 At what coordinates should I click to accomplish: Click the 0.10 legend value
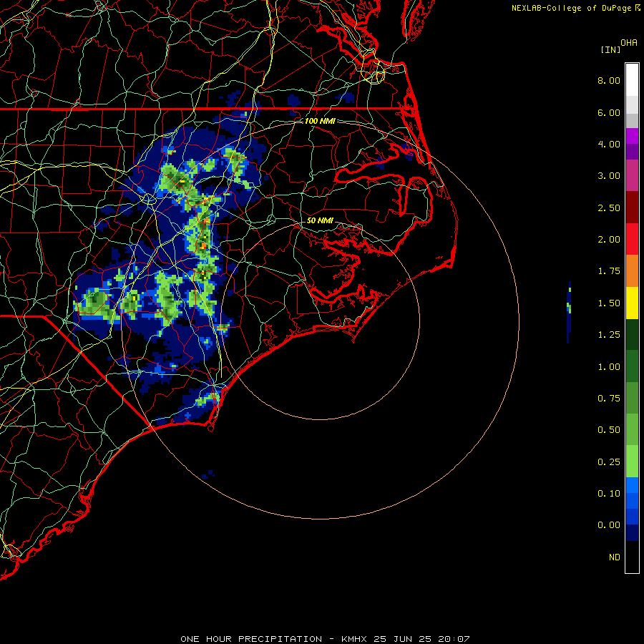point(609,494)
